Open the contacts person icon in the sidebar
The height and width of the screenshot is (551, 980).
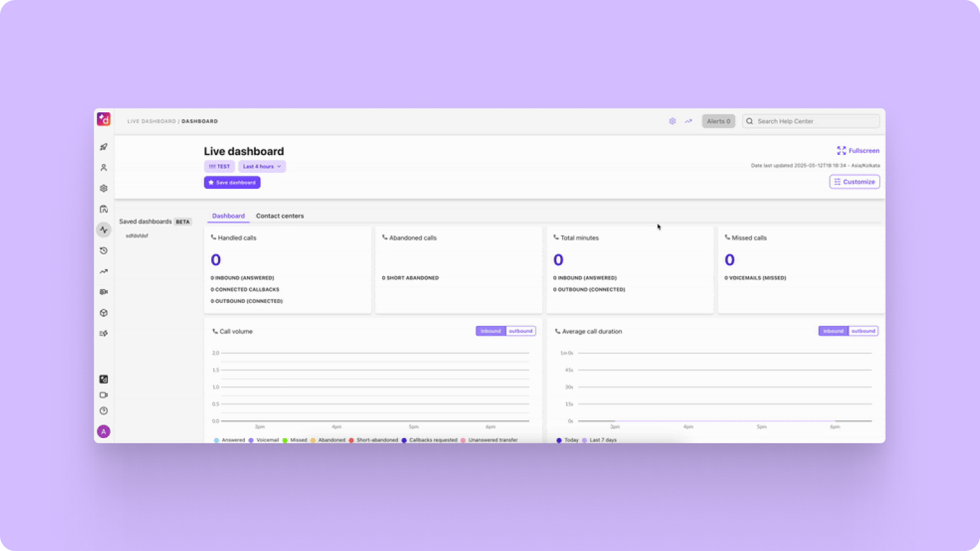(103, 167)
